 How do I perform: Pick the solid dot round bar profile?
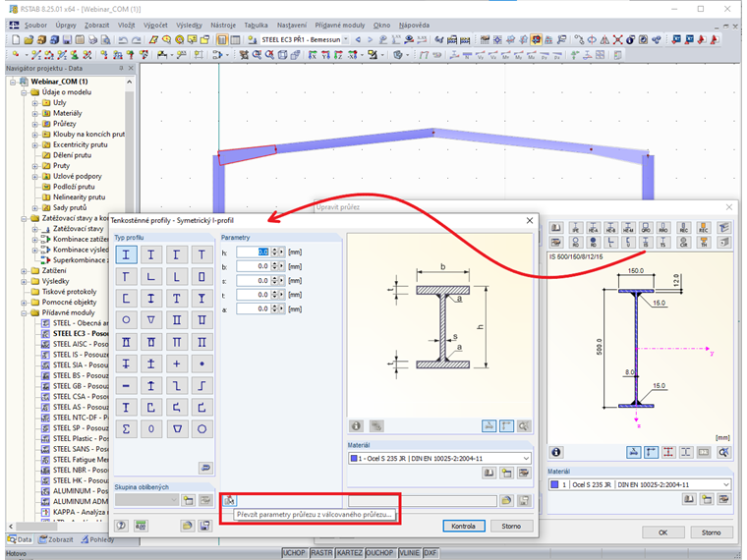pos(201,364)
